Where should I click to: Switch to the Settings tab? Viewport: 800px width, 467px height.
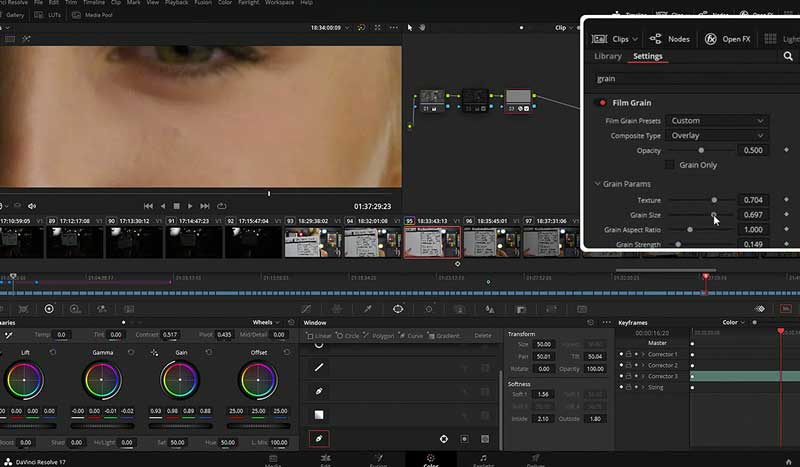click(x=647, y=56)
